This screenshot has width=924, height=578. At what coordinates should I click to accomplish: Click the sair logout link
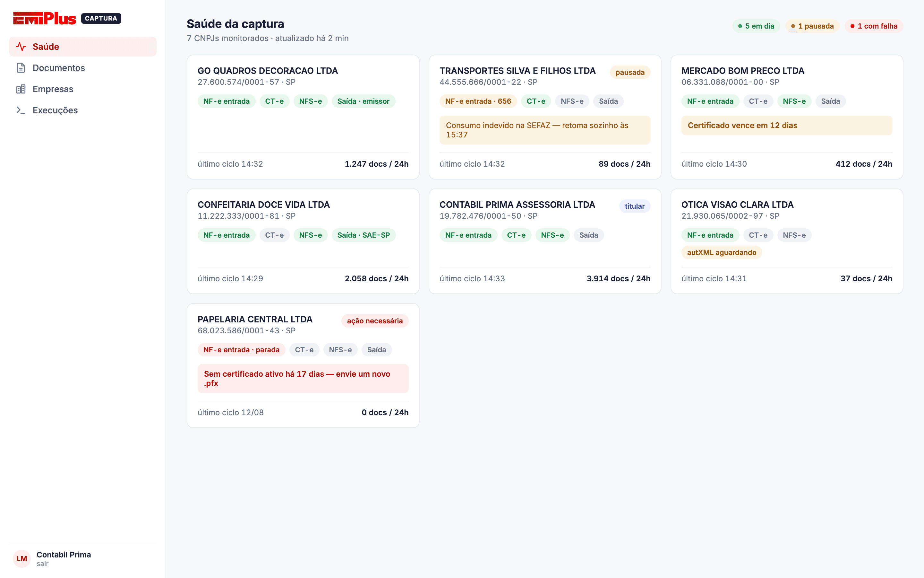pos(42,564)
